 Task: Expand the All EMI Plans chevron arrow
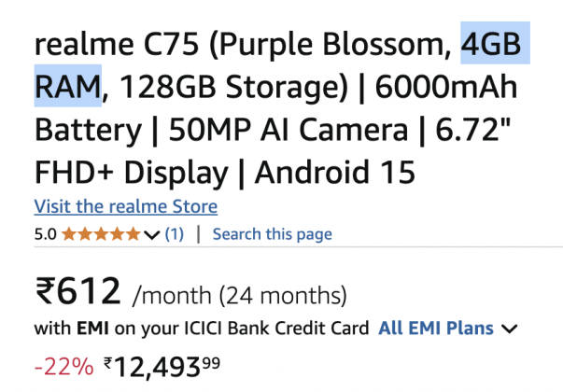point(509,329)
